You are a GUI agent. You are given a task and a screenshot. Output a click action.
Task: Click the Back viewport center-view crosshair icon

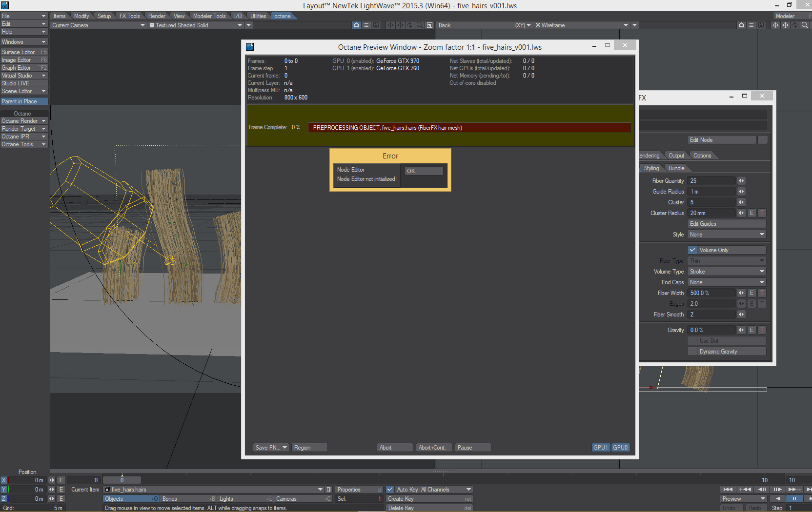pos(775,25)
